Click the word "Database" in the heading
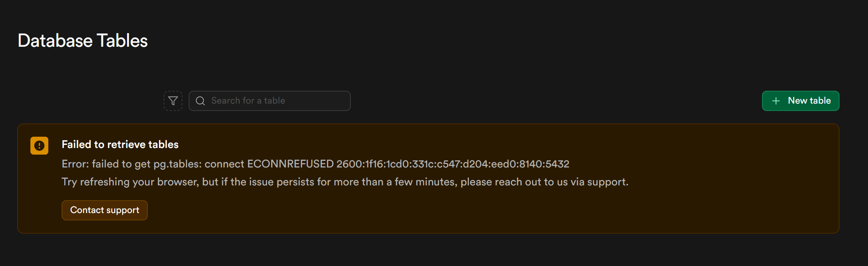The height and width of the screenshot is (266, 868). click(55, 41)
